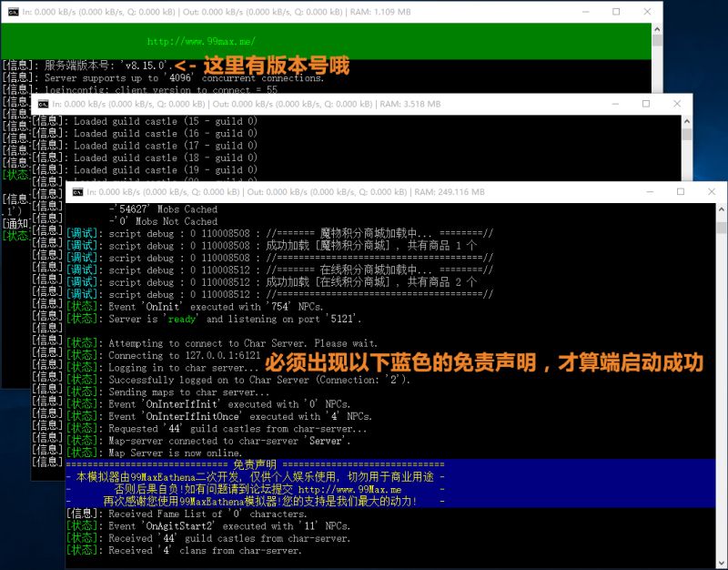The height and width of the screenshot is (570, 728).
Task: Open the system menu from map server window icon
Action: coord(77,192)
